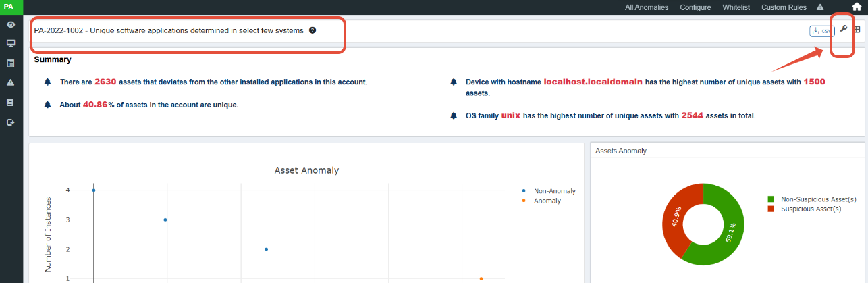
Task: Open the server icon in the sidebar
Action: (11, 103)
